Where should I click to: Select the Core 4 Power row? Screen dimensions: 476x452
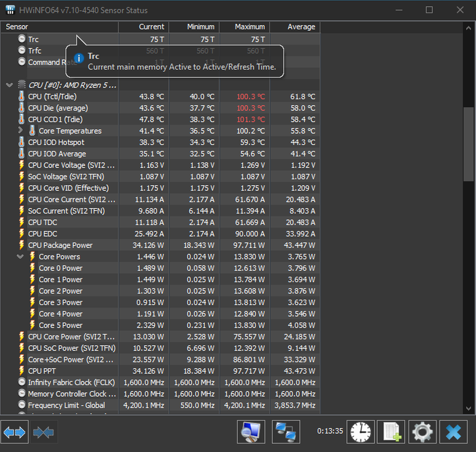[x=160, y=314]
